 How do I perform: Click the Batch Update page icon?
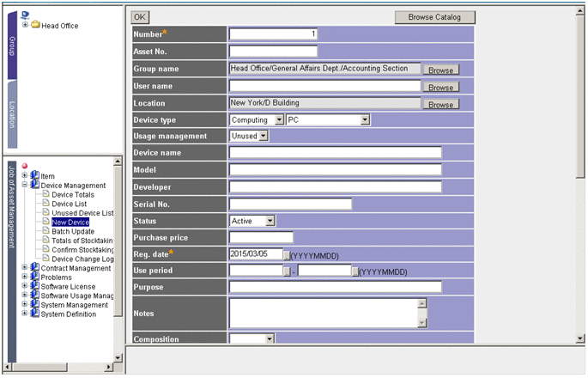pos(45,231)
